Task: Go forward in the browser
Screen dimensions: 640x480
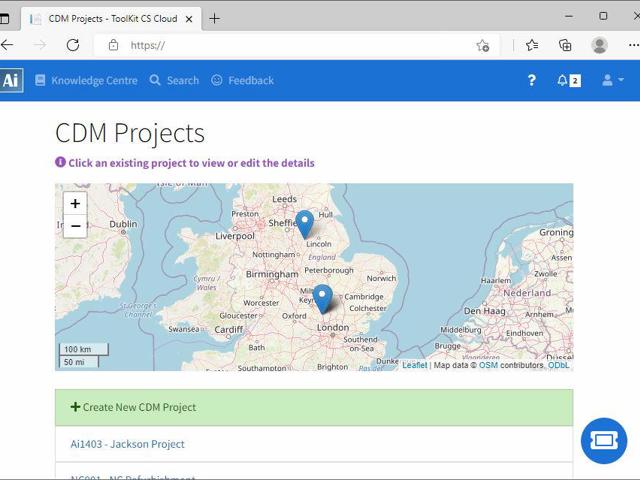Action: (40, 45)
